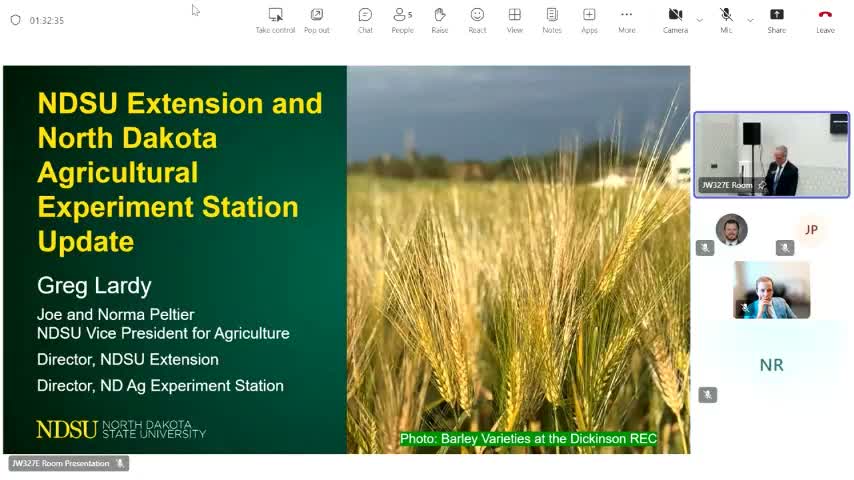This screenshot has height=480, width=854.
Task: Click the NR participant tile
Action: [771, 365]
